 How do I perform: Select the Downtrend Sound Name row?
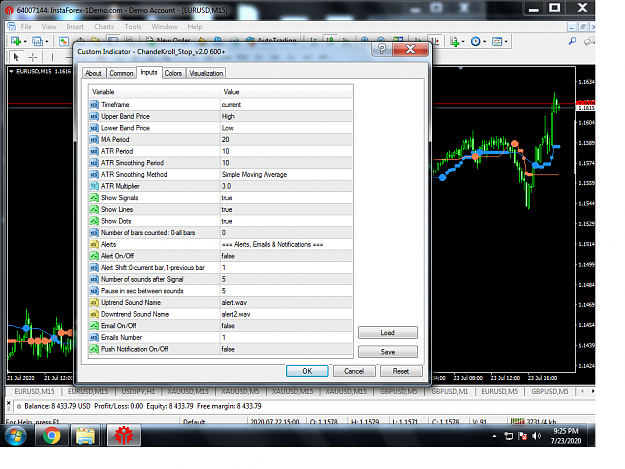coord(221,314)
